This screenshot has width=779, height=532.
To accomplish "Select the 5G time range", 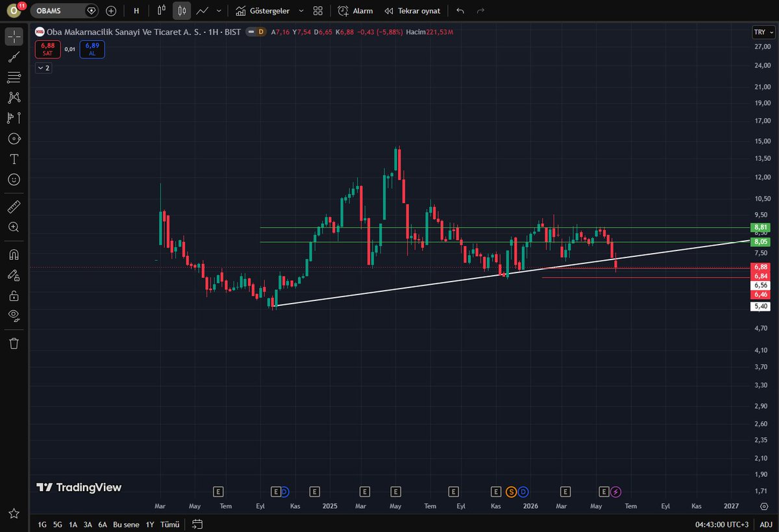I will (x=58, y=524).
